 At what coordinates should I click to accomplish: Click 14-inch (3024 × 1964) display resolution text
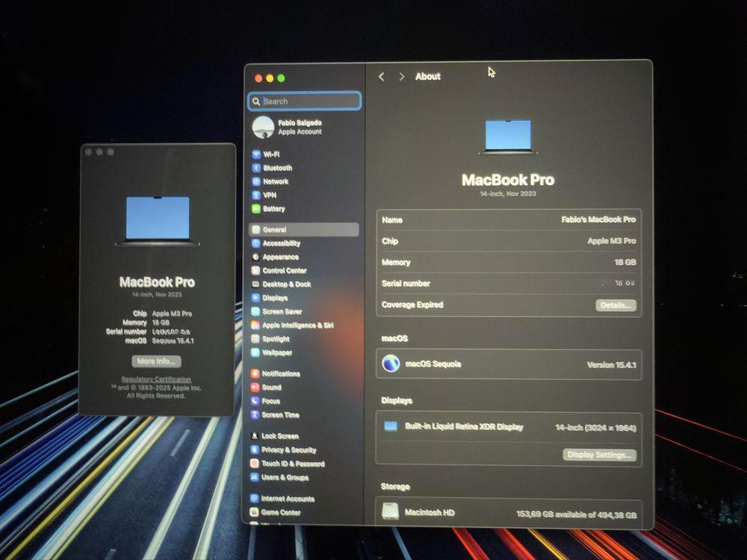[x=595, y=428]
